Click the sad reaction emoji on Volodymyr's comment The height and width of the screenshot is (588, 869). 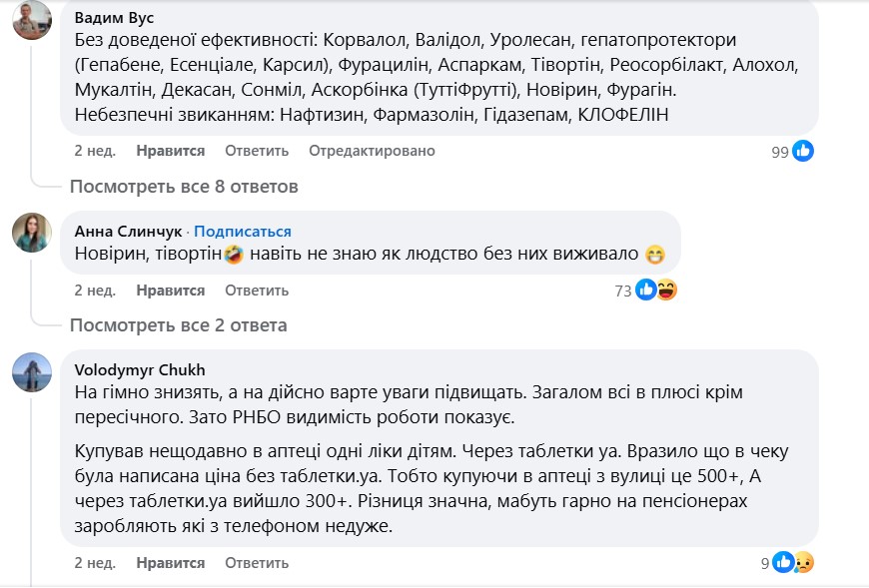[x=804, y=562]
